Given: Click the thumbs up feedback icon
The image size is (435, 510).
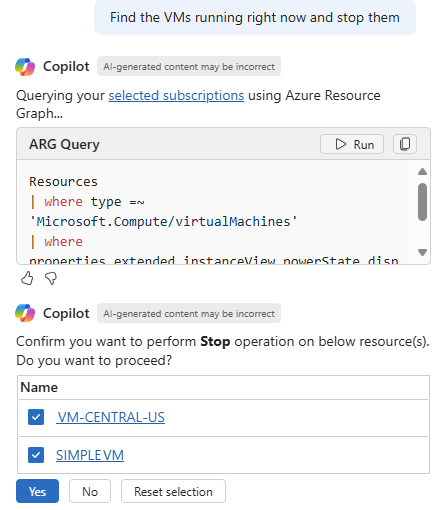Looking at the screenshot, I should 27,278.
